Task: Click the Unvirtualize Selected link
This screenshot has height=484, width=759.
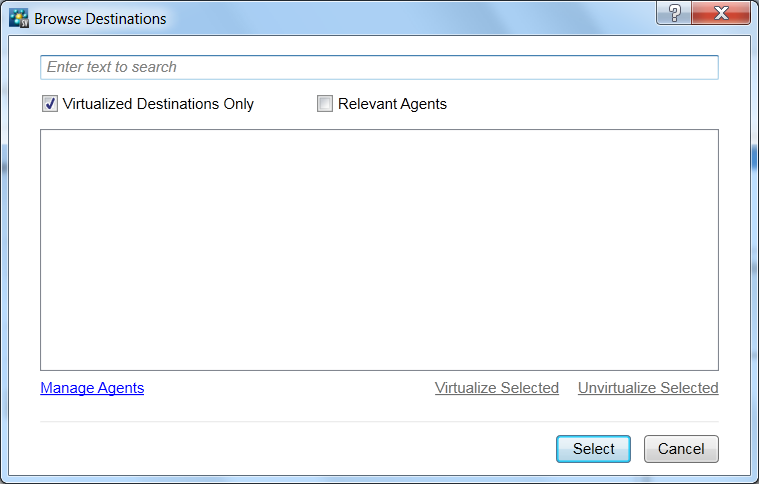Action: coord(648,388)
